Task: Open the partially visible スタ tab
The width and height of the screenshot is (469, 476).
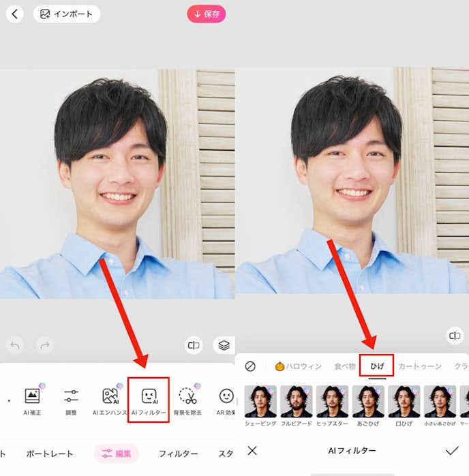Action: tap(226, 453)
